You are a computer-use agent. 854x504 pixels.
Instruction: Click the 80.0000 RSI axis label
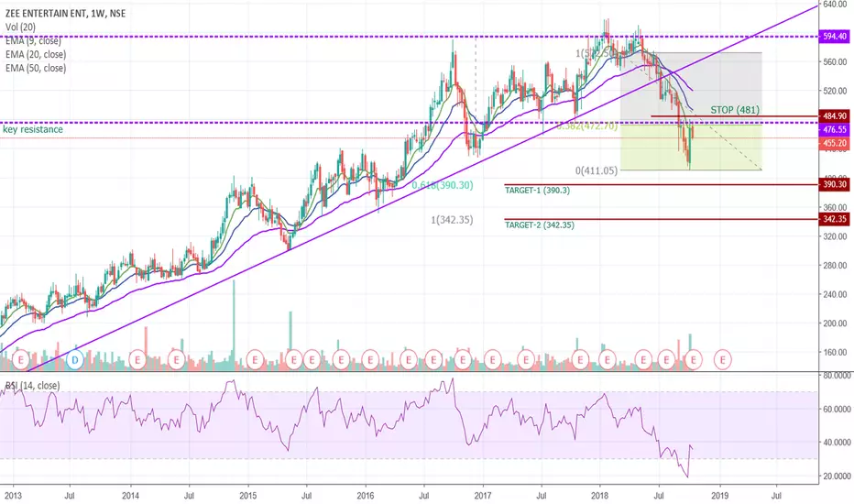click(837, 376)
